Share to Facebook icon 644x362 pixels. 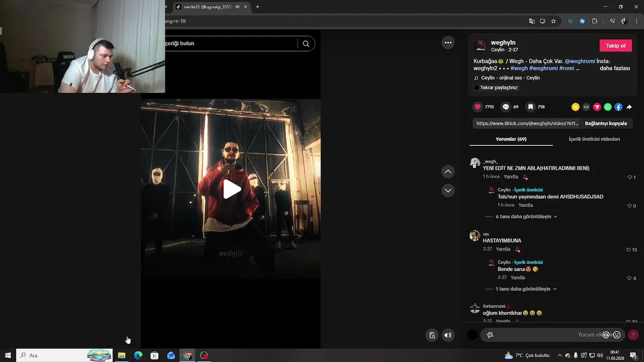[x=618, y=107]
